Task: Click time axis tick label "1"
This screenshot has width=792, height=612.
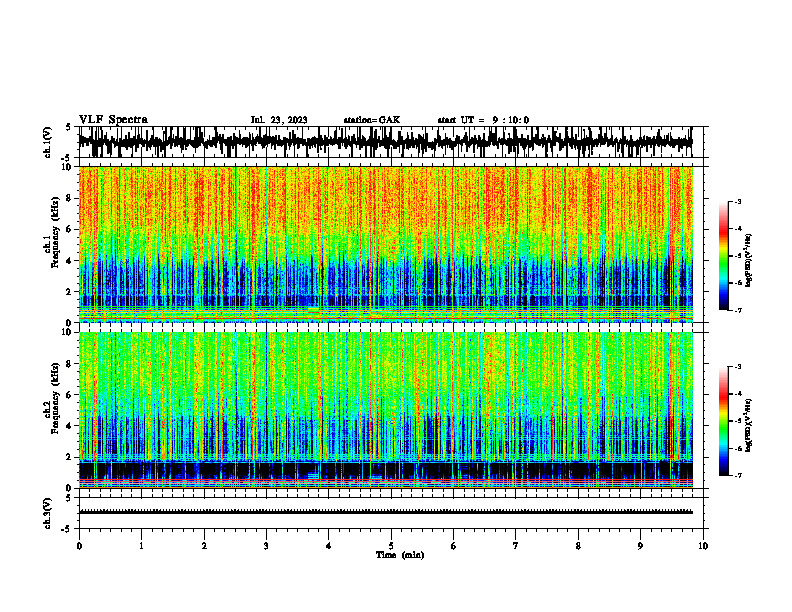Action: click(x=141, y=546)
